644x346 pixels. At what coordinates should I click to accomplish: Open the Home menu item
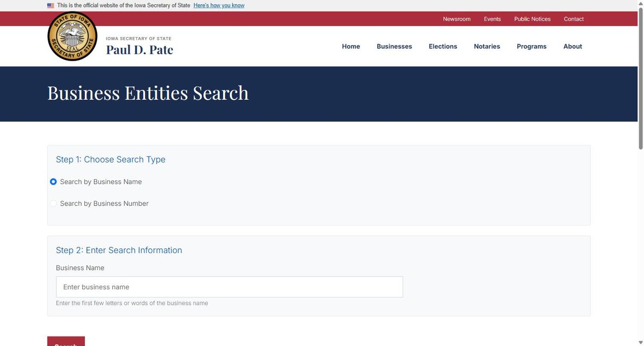click(351, 47)
